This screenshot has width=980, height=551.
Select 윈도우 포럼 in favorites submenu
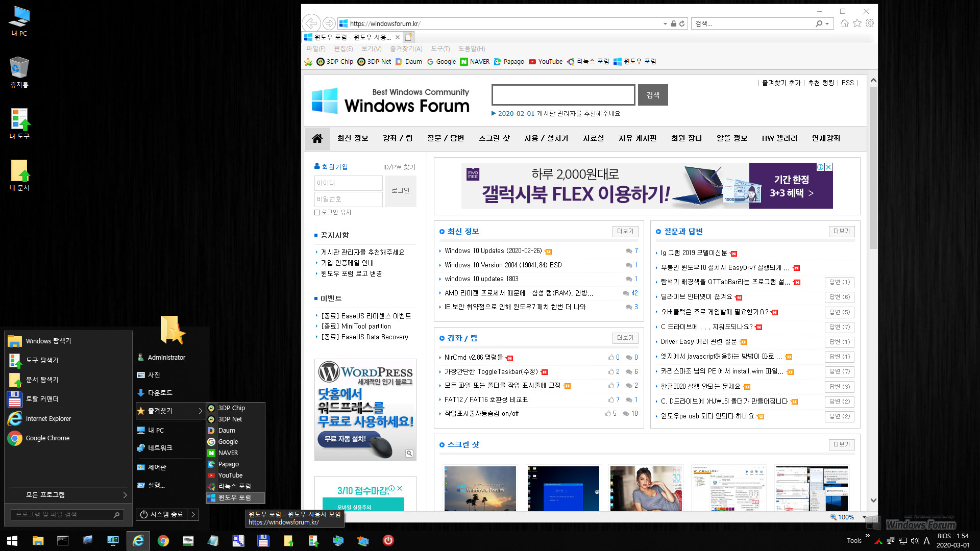tap(235, 497)
